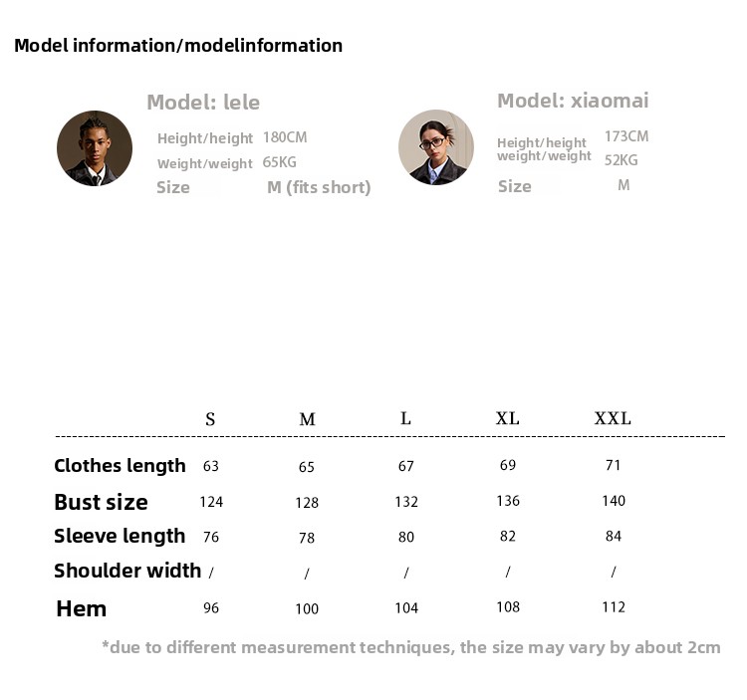Select the "Model: lele" name label
The width and height of the screenshot is (747, 700).
click(203, 102)
